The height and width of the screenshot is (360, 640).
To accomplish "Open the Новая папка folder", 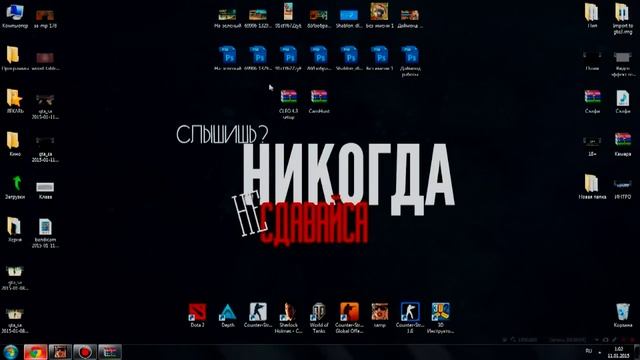I will pos(592,187).
